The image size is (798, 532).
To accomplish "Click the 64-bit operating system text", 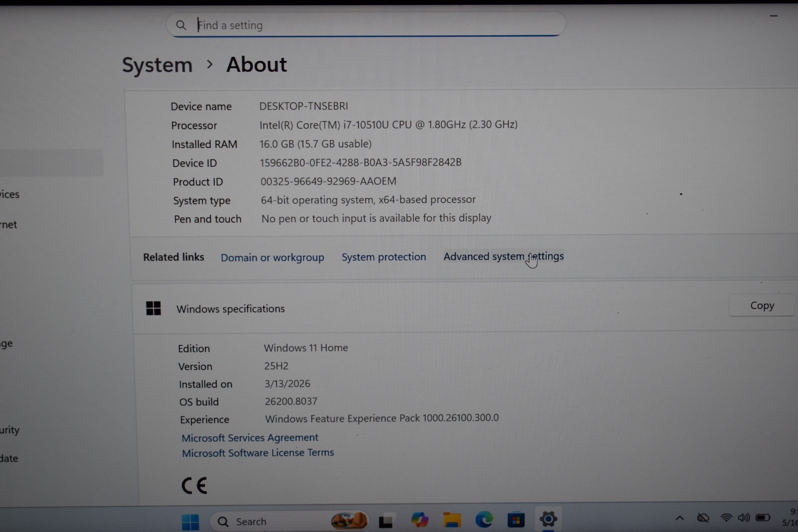I will 368,199.
